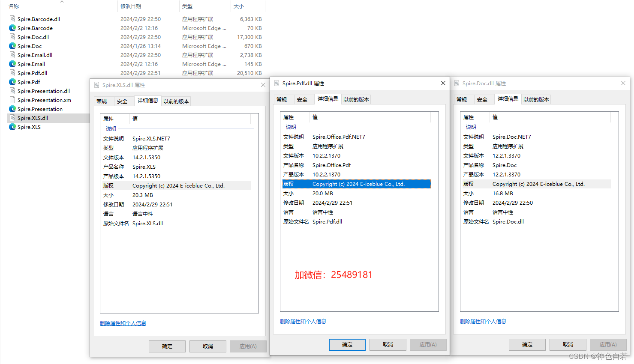
Task: Open 以前的版本 tab in Spire.XLS.dll properties
Action: pos(176,101)
